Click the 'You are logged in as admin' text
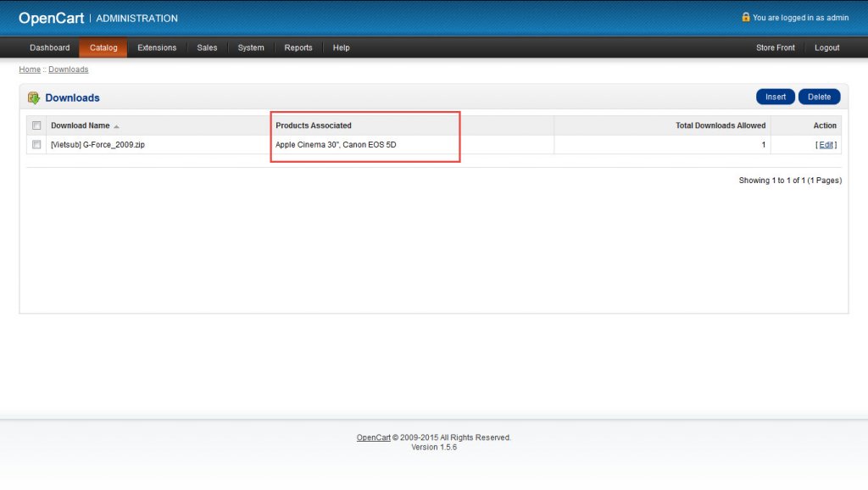Screen dimensions: 868x490 800,18
